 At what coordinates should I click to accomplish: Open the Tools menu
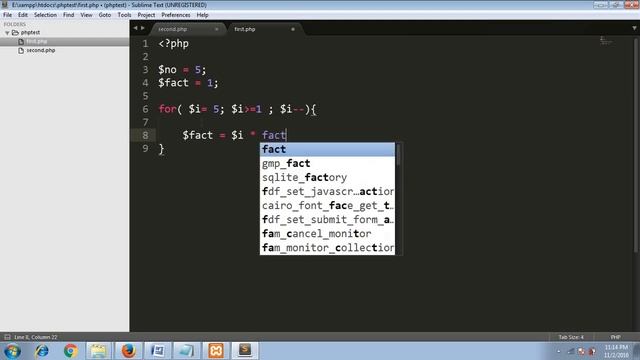pos(124,15)
